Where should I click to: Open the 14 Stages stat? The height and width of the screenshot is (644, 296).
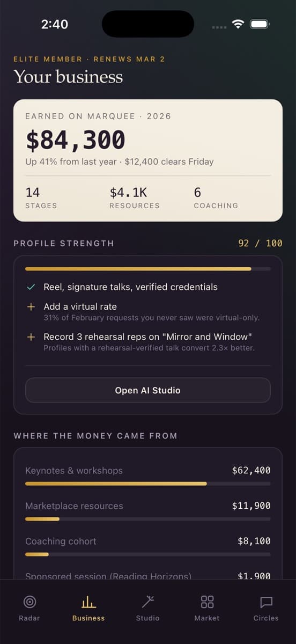[x=41, y=198]
